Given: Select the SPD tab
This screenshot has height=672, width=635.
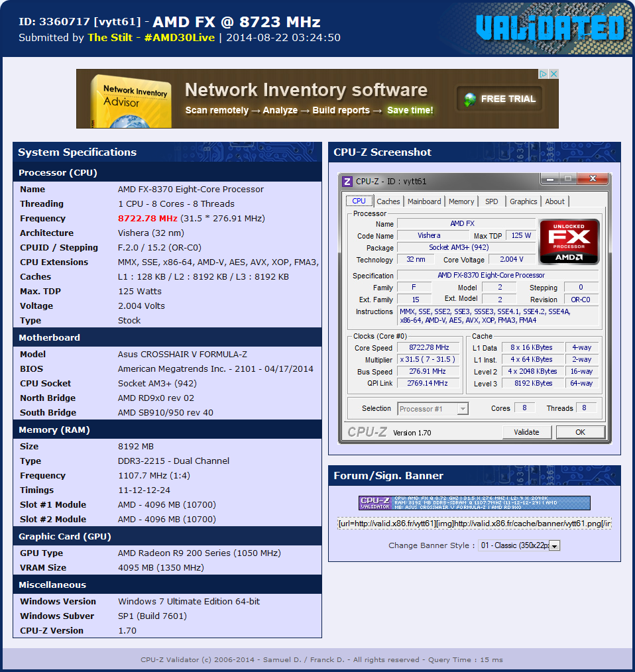Looking at the screenshot, I should point(491,201).
